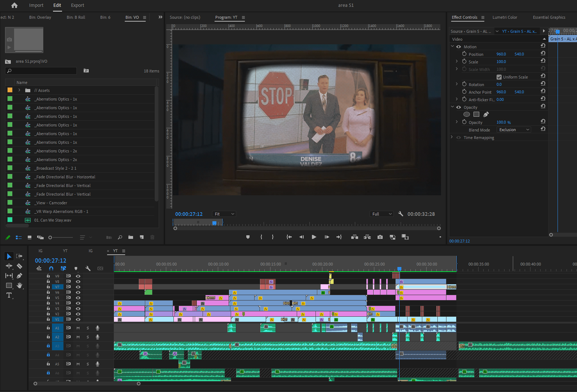
Task: Collapse the Opacity effect section
Action: (x=452, y=107)
